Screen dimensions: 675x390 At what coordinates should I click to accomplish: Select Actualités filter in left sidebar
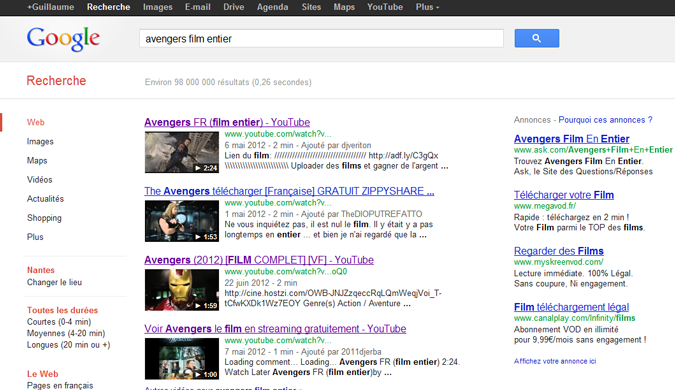pos(45,198)
